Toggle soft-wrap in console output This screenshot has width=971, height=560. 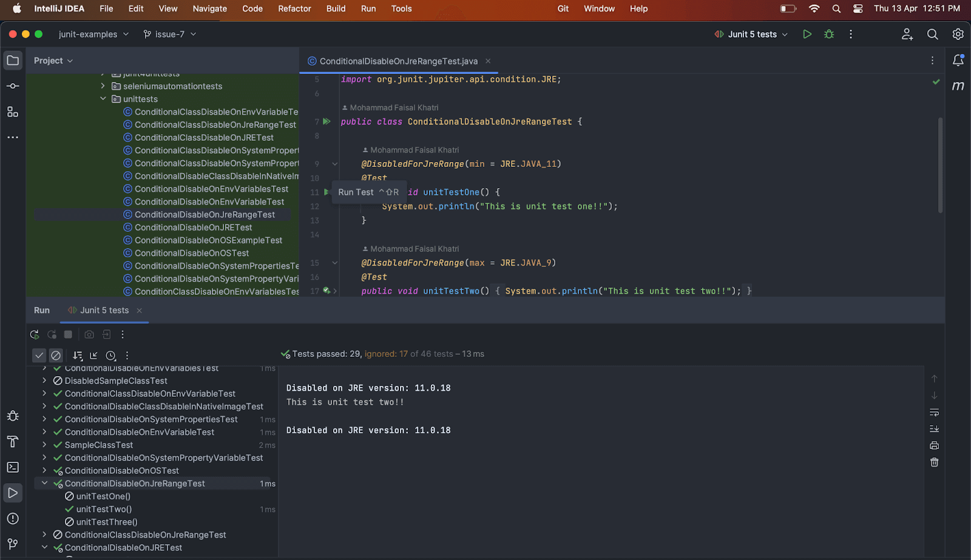click(x=934, y=413)
